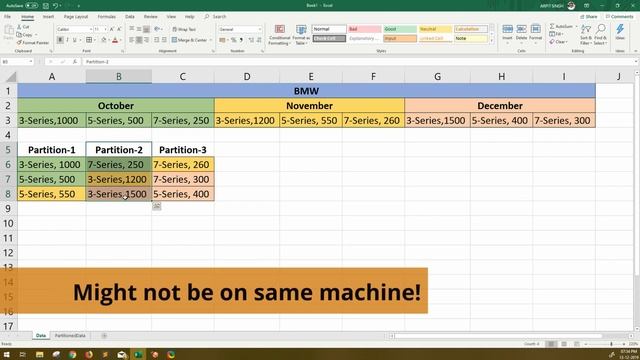Viewport: 640px width, 360px height.
Task: Click the Name Box field
Action: pyautogui.click(x=17, y=62)
